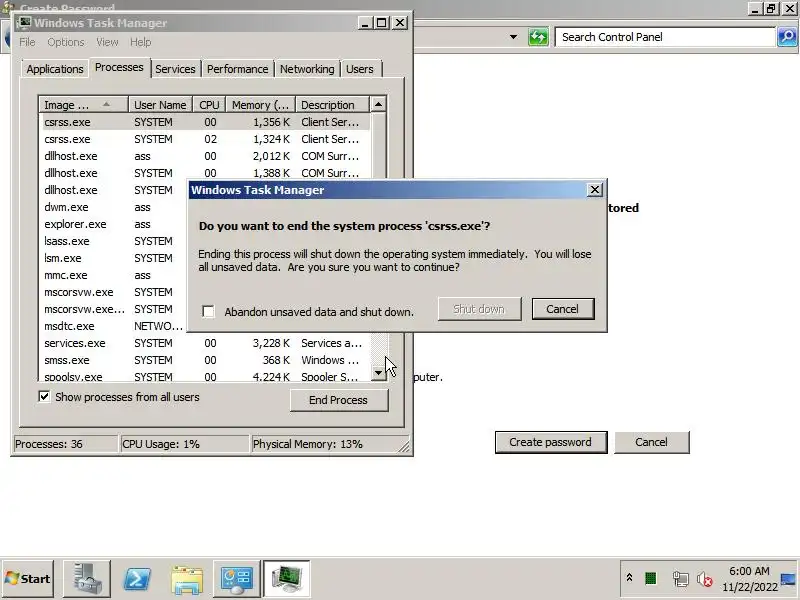Close the csrss.exe warning dialog
Screen dimensions: 800x600
coord(594,190)
